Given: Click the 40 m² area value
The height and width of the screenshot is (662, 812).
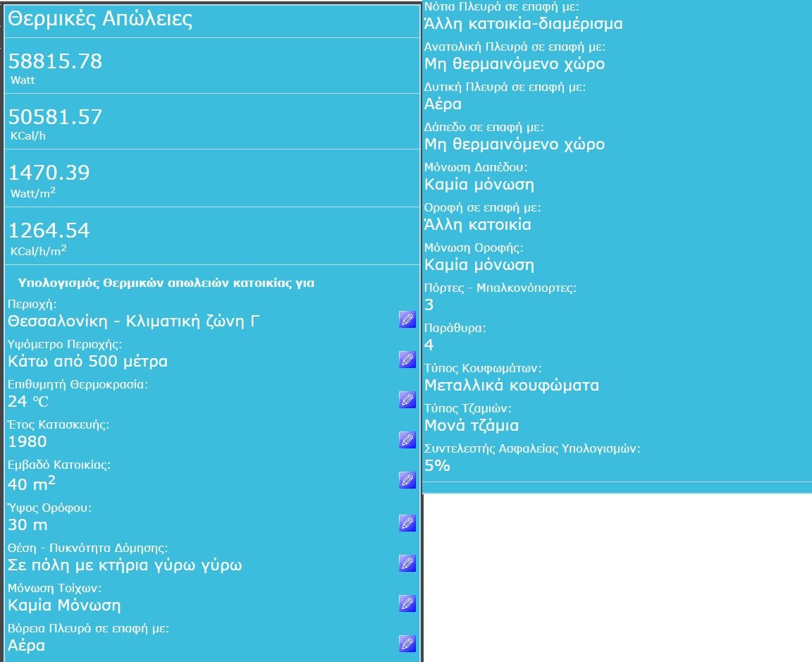Looking at the screenshot, I should point(31,483).
